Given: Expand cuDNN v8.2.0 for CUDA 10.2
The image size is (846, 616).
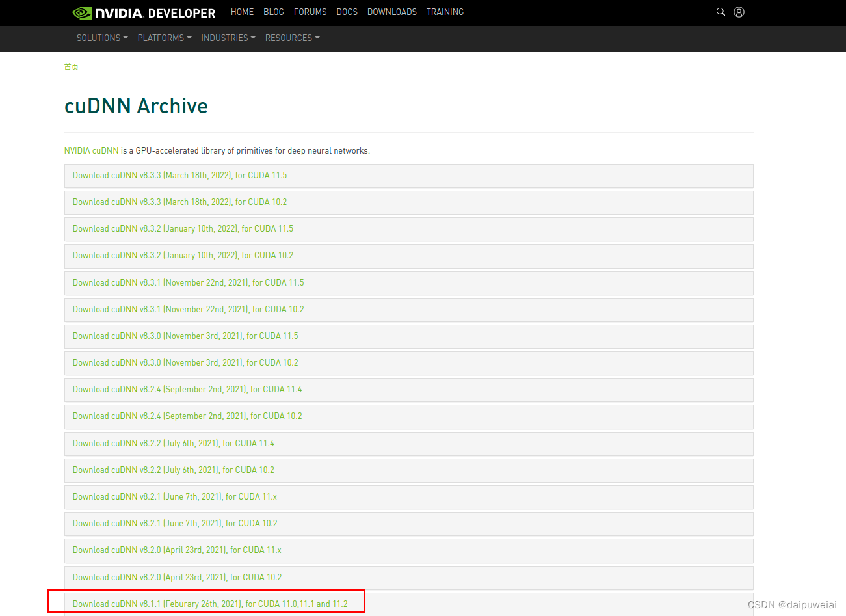Looking at the screenshot, I should pos(409,578).
